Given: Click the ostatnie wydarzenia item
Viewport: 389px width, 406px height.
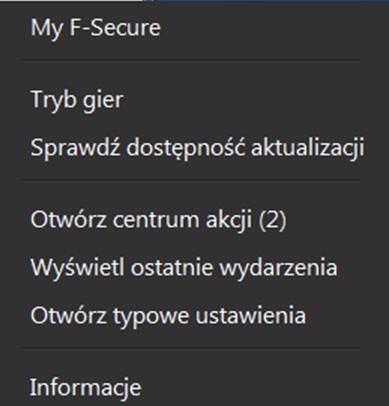Looking at the screenshot, I should [184, 268].
